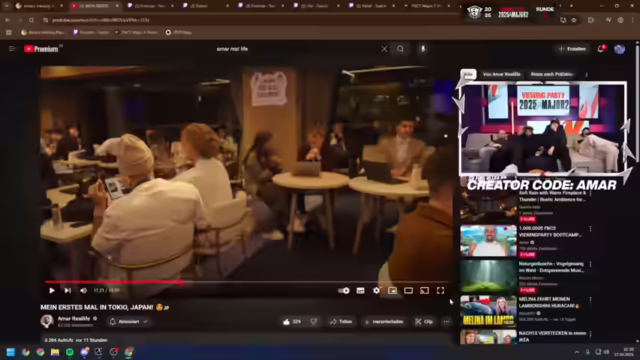Mute the video player volume
This screenshot has height=360, width=640.
(83, 291)
